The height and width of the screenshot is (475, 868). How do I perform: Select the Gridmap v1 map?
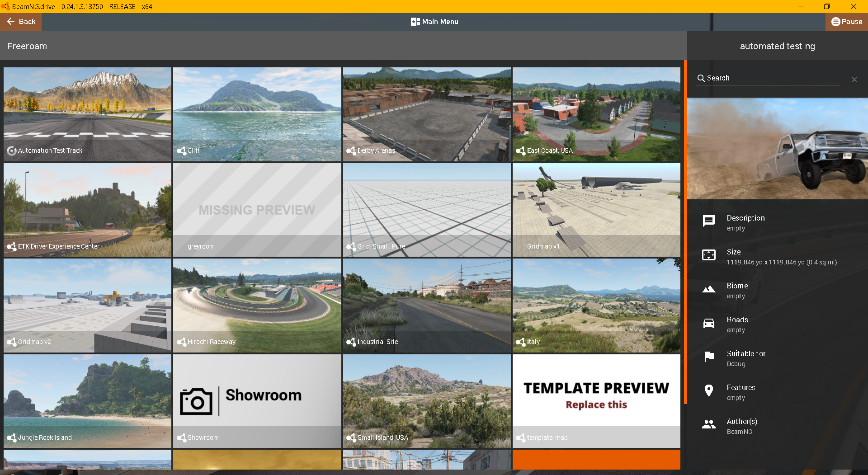pyautogui.click(x=596, y=210)
